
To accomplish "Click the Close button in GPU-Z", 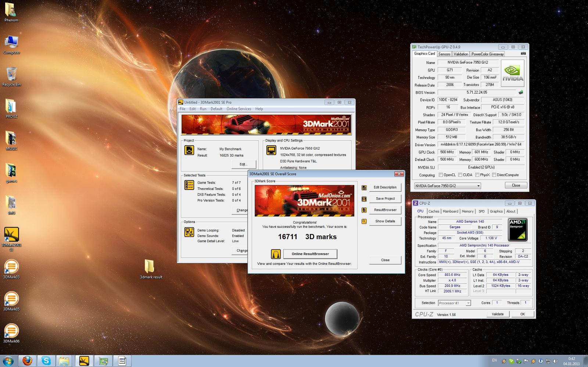I will click(x=516, y=186).
